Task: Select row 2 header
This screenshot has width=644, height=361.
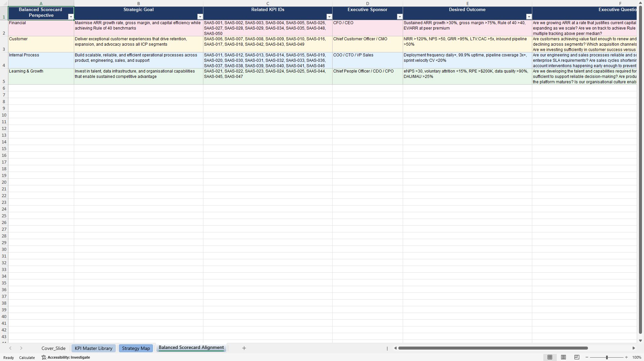Action: tap(4, 28)
